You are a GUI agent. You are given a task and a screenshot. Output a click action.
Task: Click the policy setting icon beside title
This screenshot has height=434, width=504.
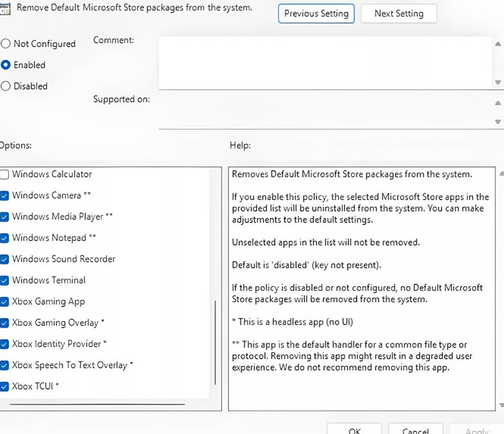(x=5, y=9)
